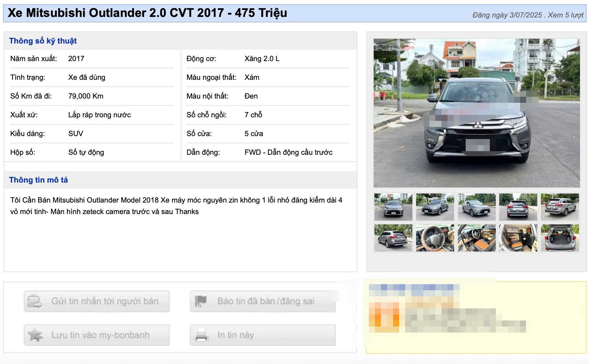Select fourth thumbnail showing straight rear view
589x364 pixels.
pos(518,207)
